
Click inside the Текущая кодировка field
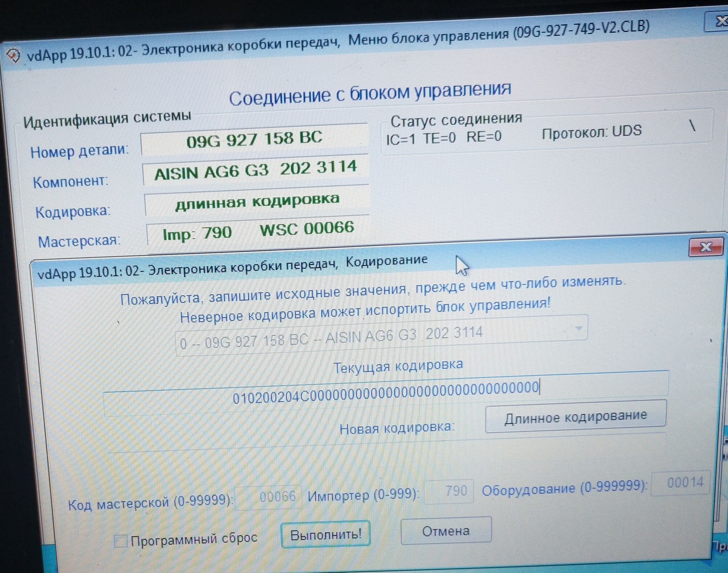pyautogui.click(x=387, y=387)
